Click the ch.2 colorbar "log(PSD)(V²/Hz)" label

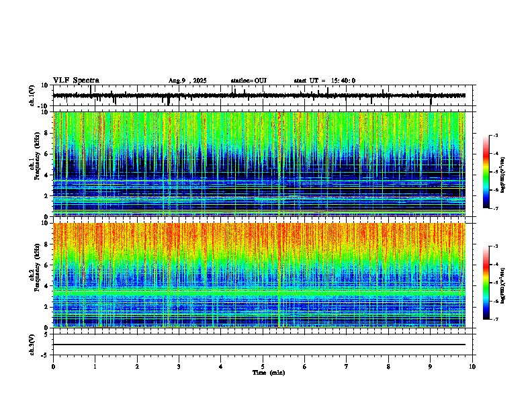[503, 285]
